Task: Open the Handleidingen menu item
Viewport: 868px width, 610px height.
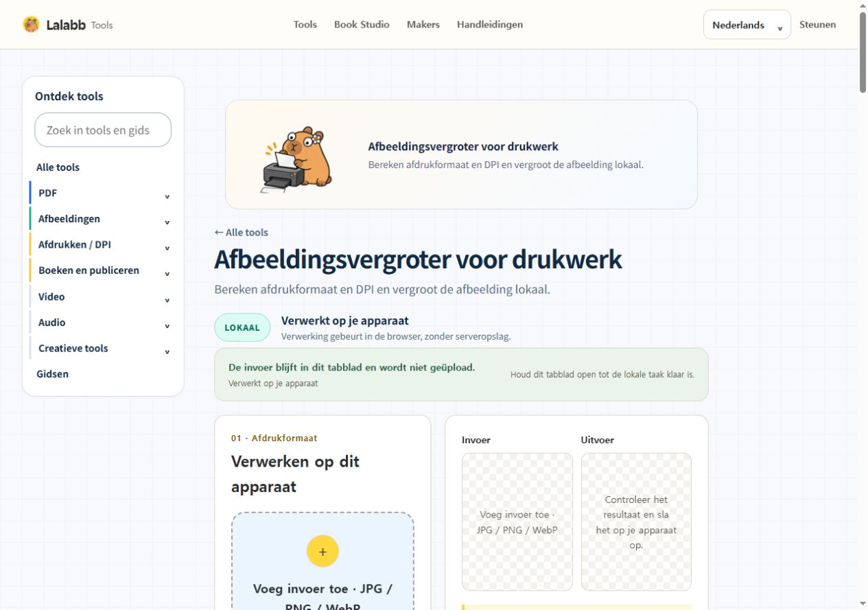Action: click(x=490, y=25)
